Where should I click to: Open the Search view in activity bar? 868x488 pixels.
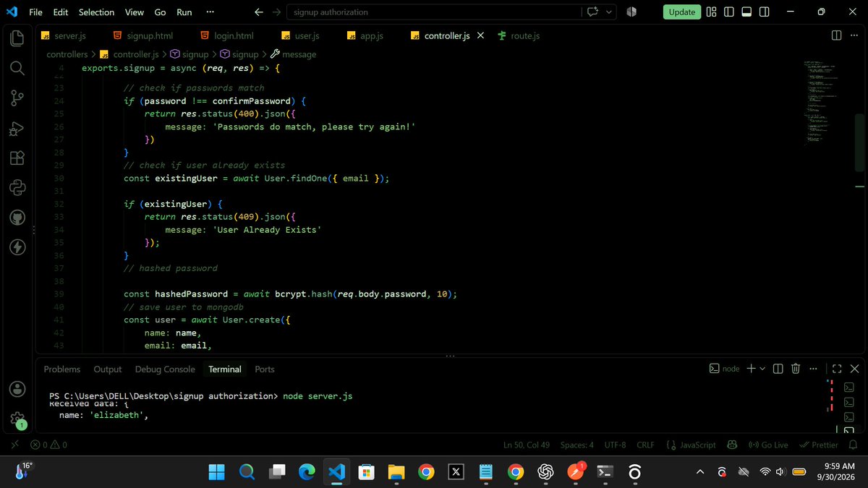point(17,68)
